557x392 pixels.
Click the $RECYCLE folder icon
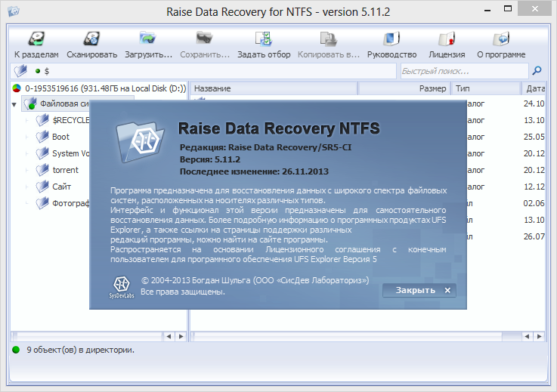point(42,120)
